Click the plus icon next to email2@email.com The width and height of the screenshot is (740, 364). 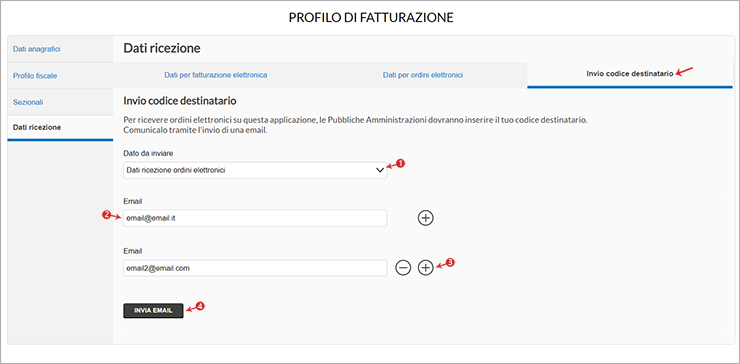tap(426, 268)
